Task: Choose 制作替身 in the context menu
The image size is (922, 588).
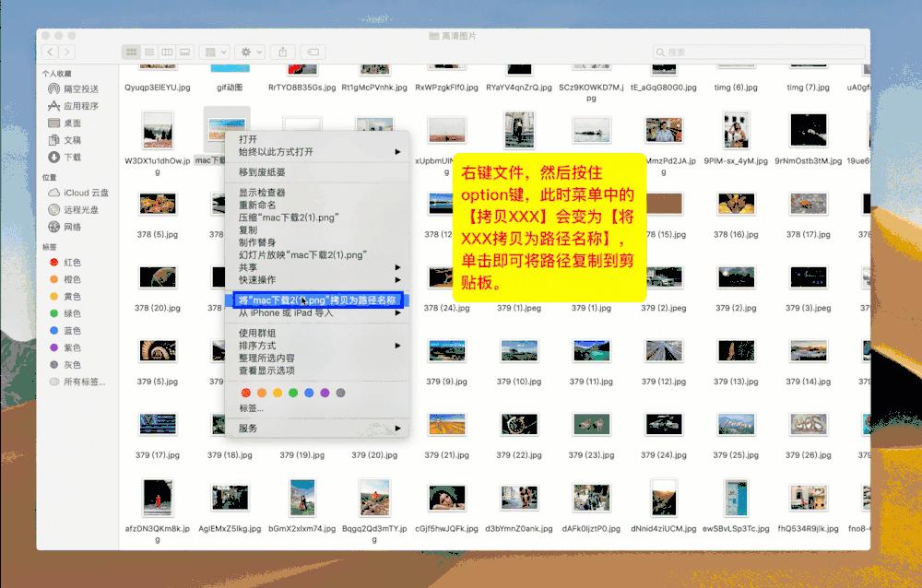Action: click(317, 242)
